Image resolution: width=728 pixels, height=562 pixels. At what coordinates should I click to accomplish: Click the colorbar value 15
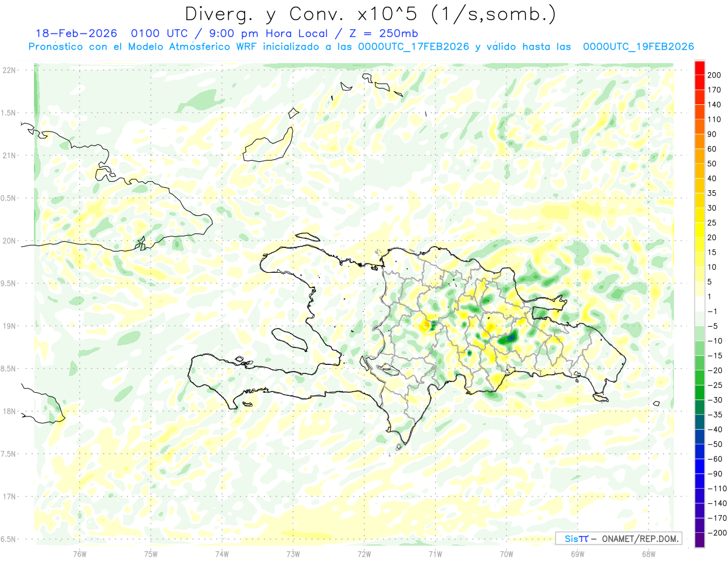(x=712, y=252)
